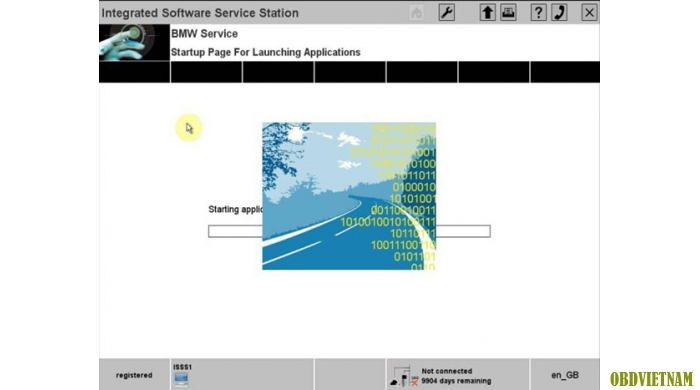Click the road and binary splash image
Image resolution: width=700 pixels, height=390 pixels.
tap(349, 196)
